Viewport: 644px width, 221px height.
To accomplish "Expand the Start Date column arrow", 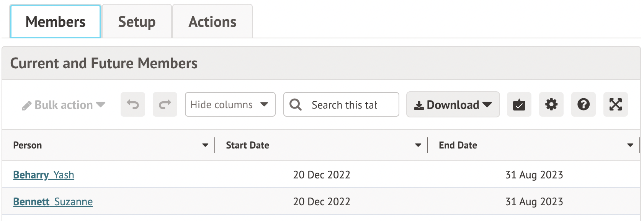I will [x=418, y=145].
